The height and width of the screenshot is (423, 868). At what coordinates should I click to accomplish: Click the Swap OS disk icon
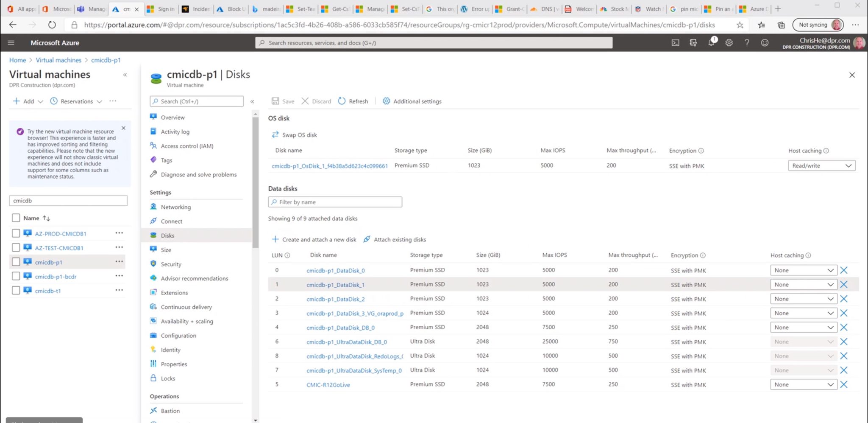[275, 134]
